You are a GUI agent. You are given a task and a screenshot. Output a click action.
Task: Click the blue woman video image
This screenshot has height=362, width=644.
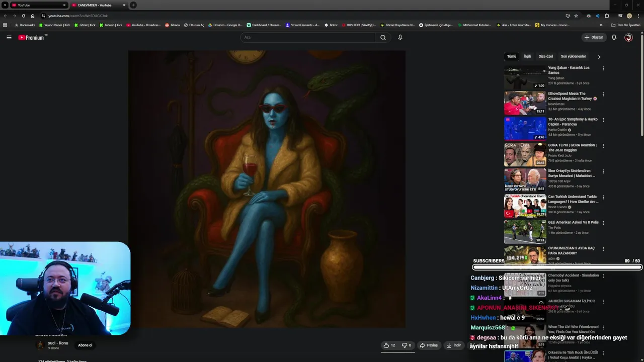pos(267,189)
